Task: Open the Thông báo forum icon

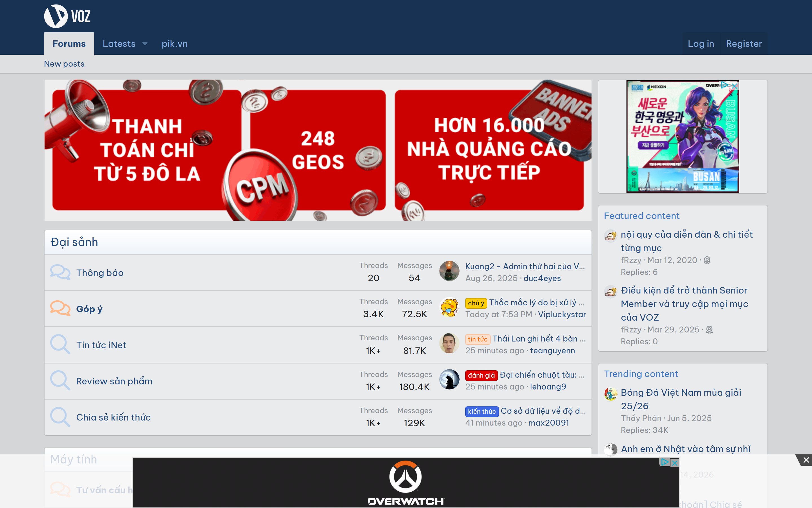Action: click(x=60, y=272)
